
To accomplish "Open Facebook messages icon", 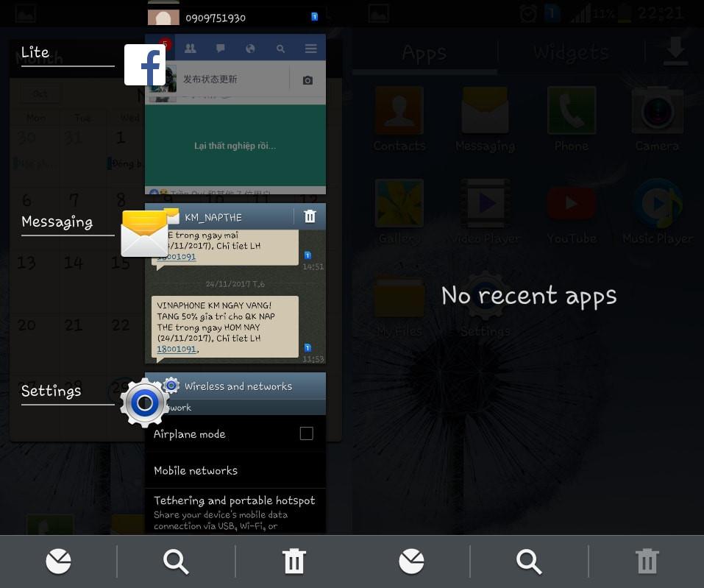I will 221,49.
